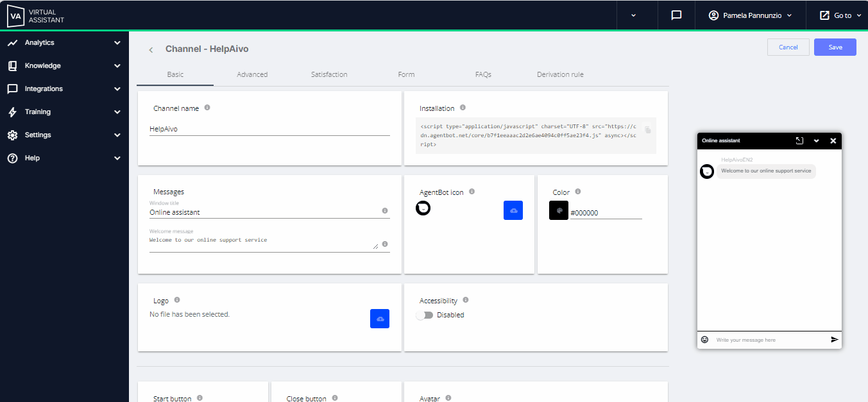Viewport: 868px width, 402px height.
Task: Click the welcome message bubble in chat preview
Action: click(766, 171)
